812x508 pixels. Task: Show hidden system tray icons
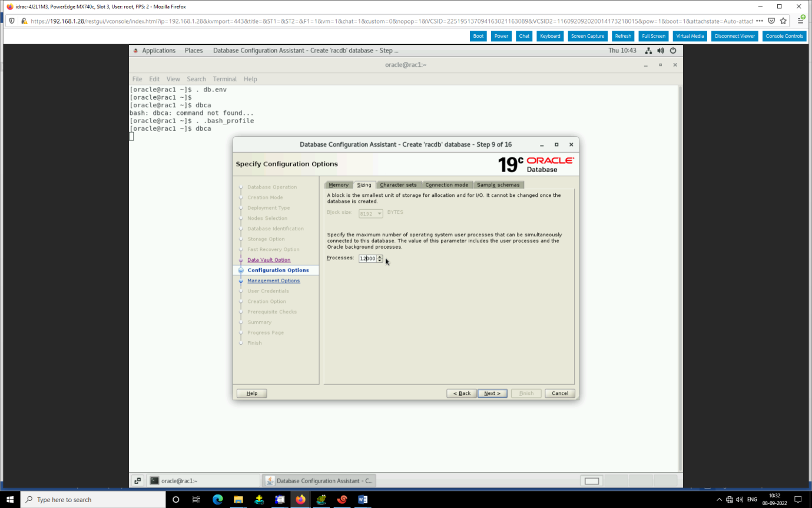coord(719,500)
